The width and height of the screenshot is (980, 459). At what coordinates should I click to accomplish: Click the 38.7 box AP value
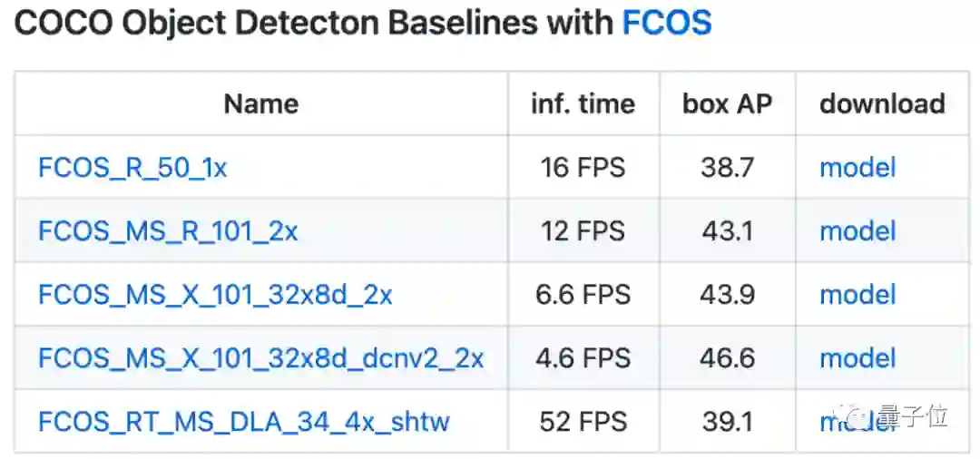(727, 168)
